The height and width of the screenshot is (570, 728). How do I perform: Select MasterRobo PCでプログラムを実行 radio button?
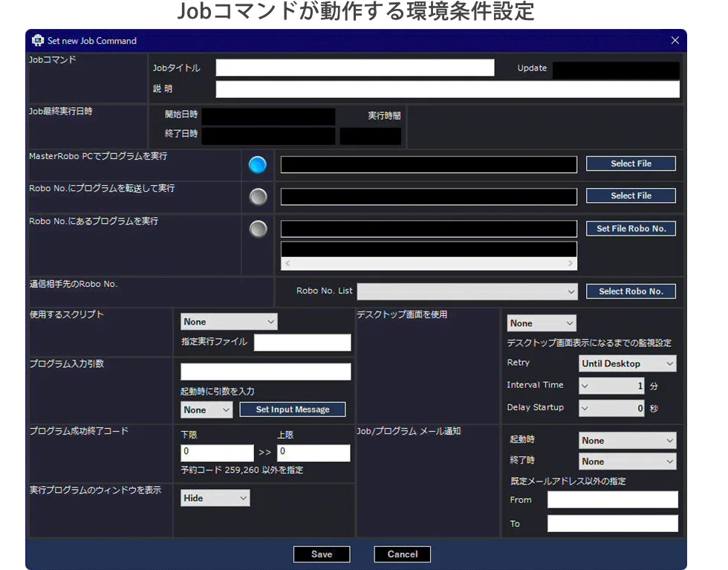258,165
